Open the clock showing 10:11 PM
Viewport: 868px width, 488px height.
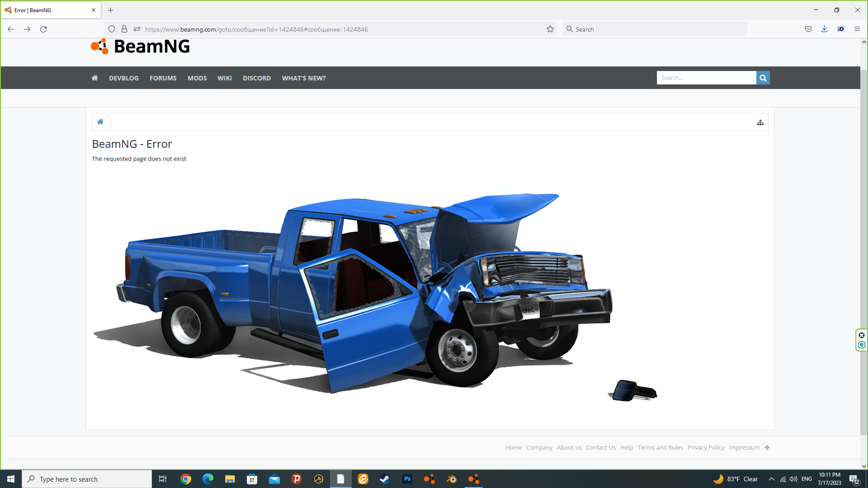(x=830, y=479)
